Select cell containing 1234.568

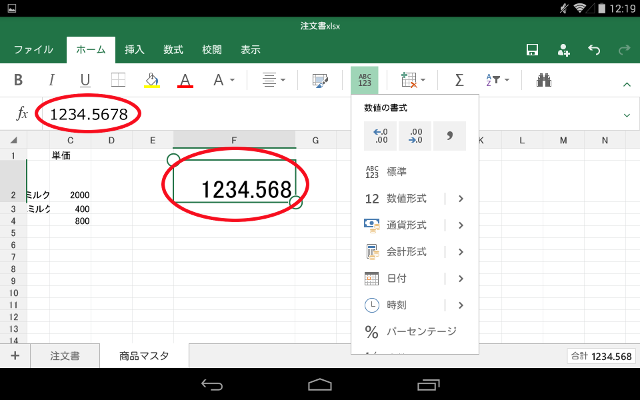(234, 180)
